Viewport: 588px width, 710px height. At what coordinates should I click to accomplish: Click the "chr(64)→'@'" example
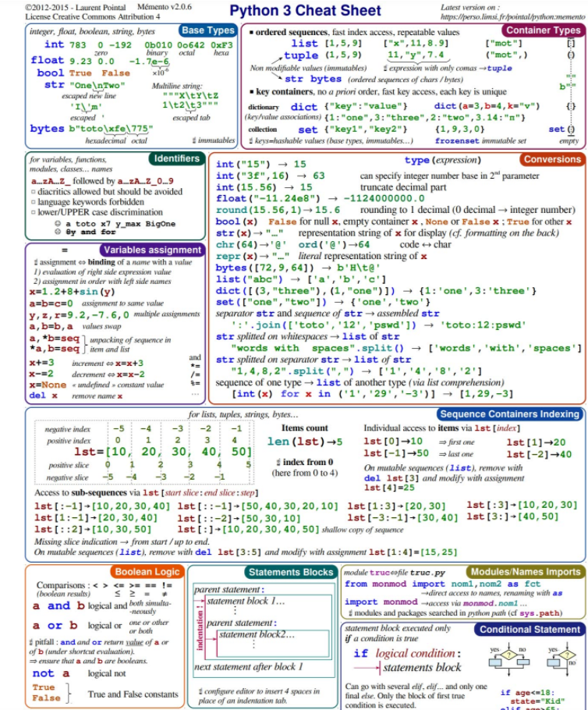(251, 244)
